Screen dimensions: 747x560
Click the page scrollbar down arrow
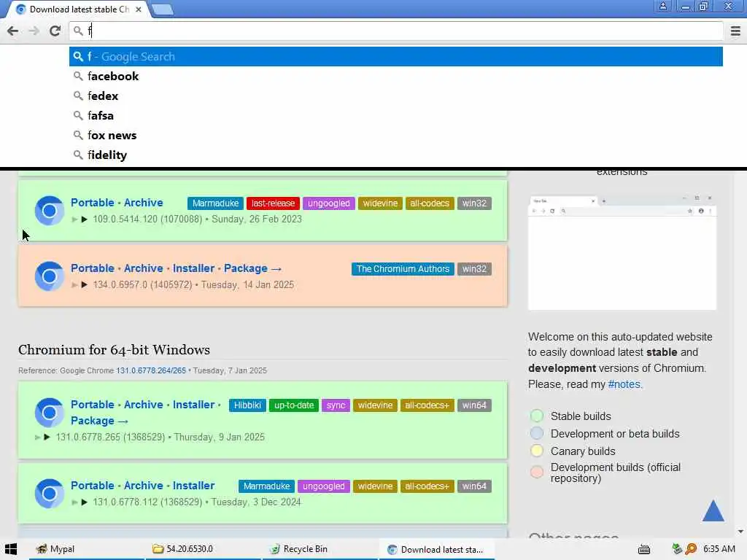click(x=740, y=532)
